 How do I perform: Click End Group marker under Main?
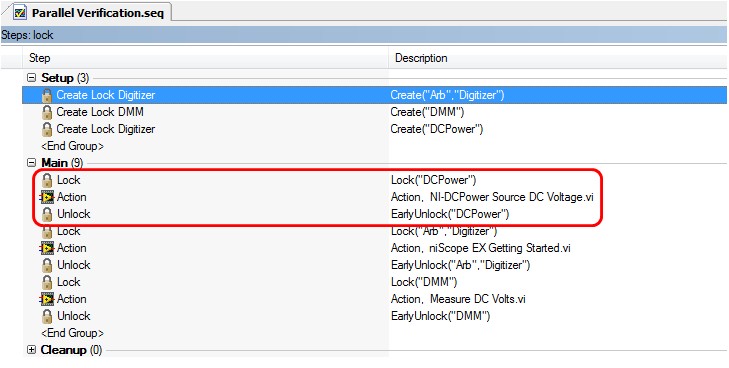click(x=72, y=334)
